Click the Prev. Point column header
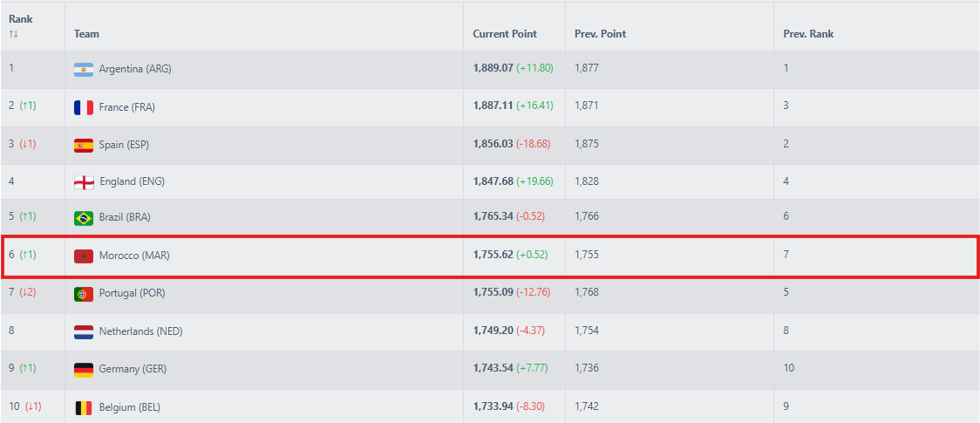This screenshot has height=423, width=980. coord(600,34)
